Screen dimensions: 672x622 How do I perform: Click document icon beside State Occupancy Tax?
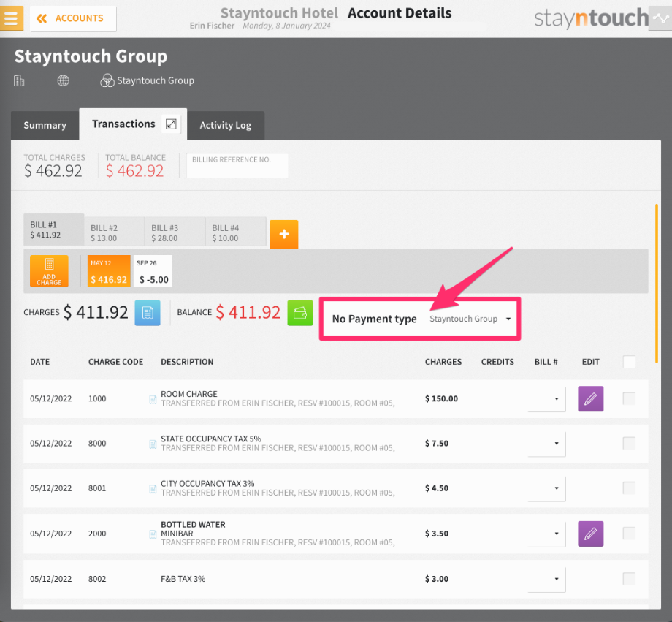pos(153,444)
